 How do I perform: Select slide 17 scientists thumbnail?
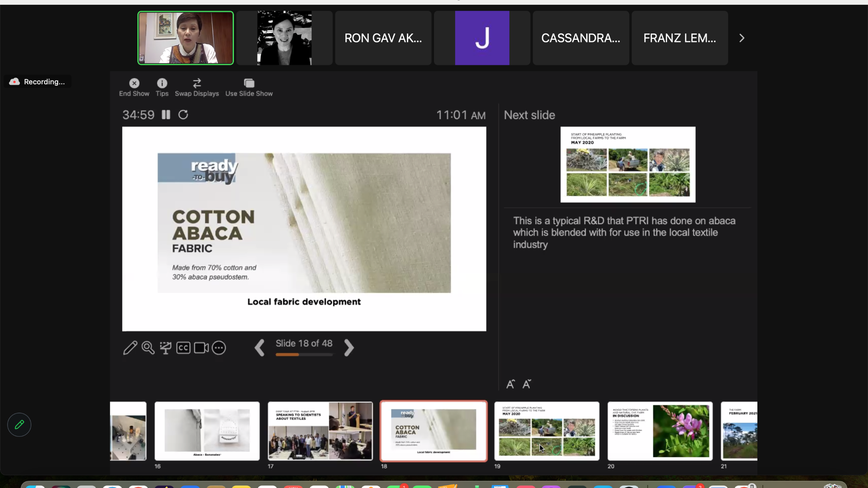click(x=320, y=431)
